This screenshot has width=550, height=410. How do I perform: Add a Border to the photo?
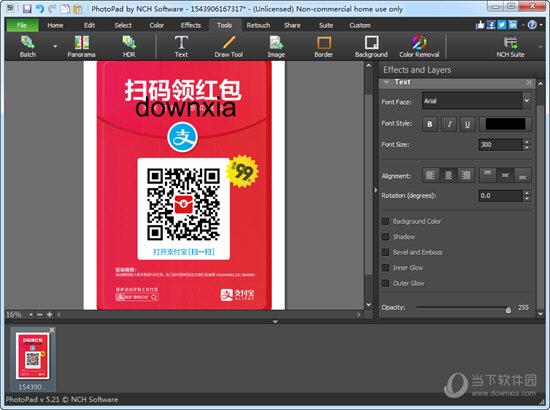[x=323, y=47]
